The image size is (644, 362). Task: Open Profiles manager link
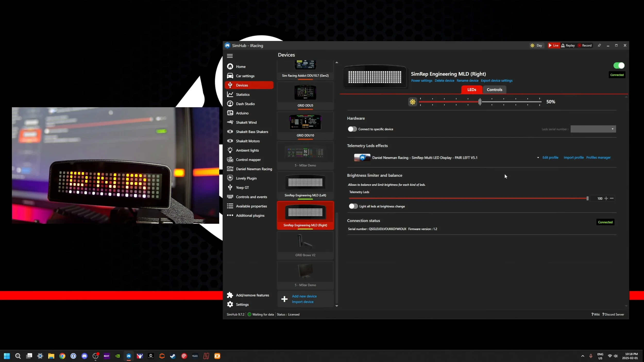point(598,158)
